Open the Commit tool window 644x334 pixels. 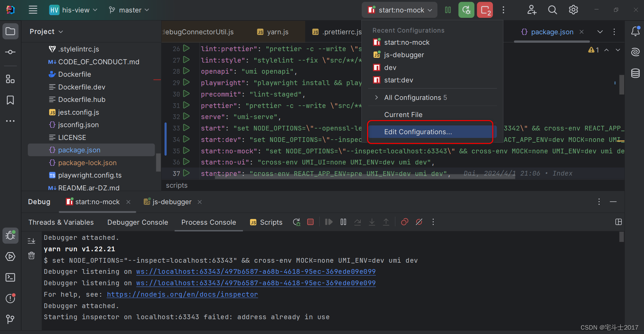point(10,52)
